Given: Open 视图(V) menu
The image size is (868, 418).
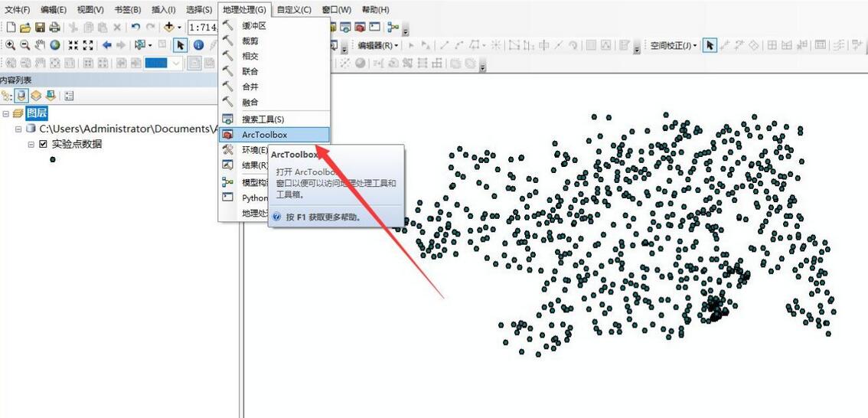Looking at the screenshot, I should point(90,9).
